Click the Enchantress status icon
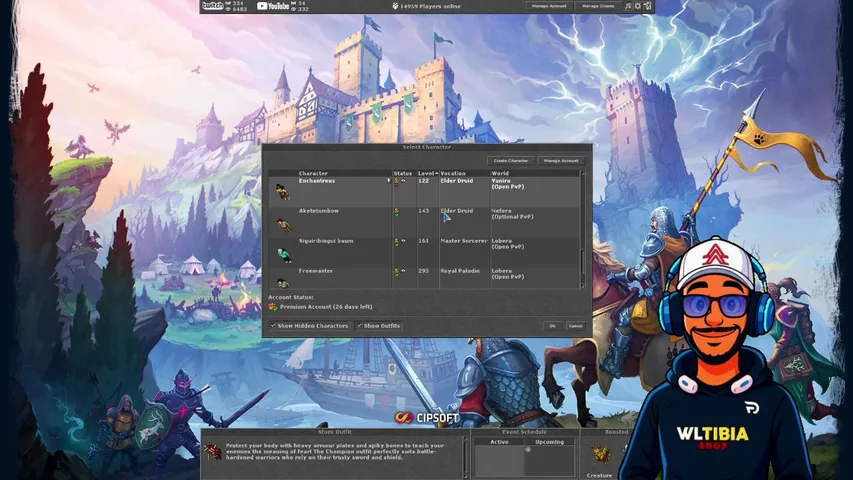Image resolution: width=853 pixels, height=480 pixels. click(x=397, y=182)
